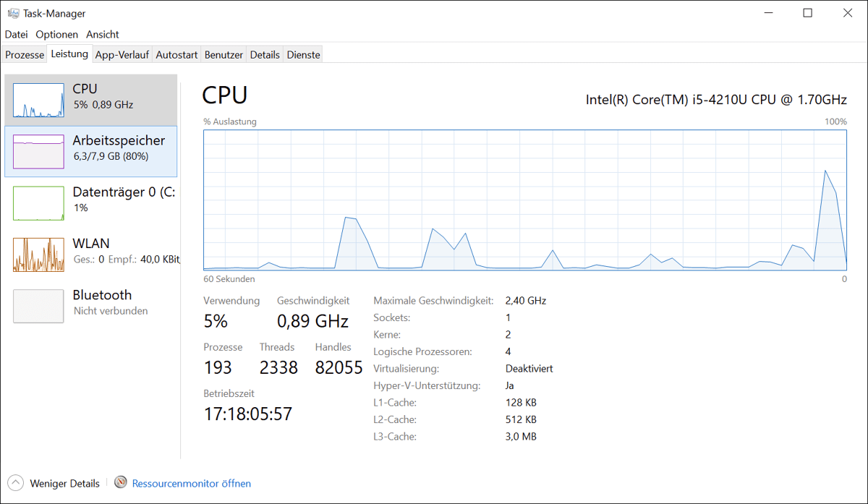Switch to the Prozesse tab
The width and height of the screenshot is (868, 504).
[x=25, y=54]
